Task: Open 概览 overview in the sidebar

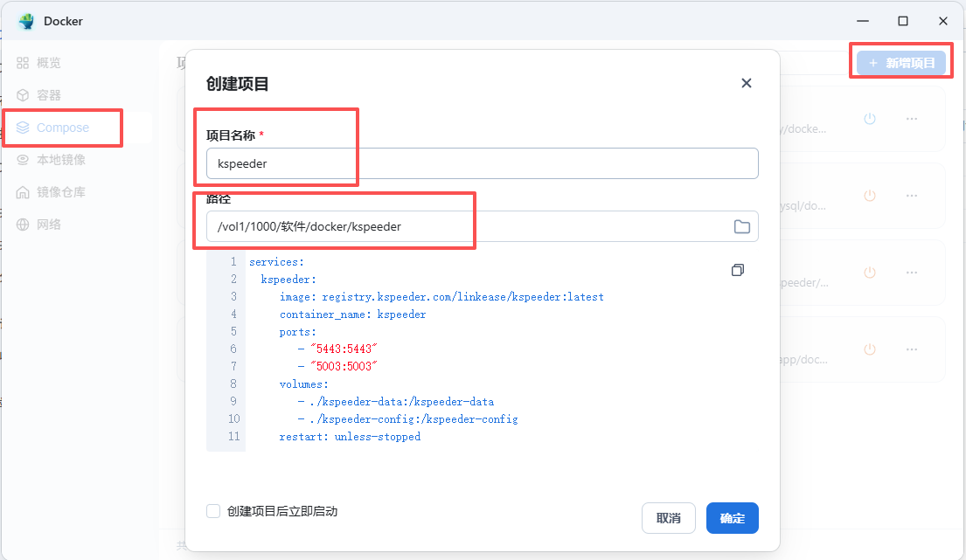Action: pos(49,63)
